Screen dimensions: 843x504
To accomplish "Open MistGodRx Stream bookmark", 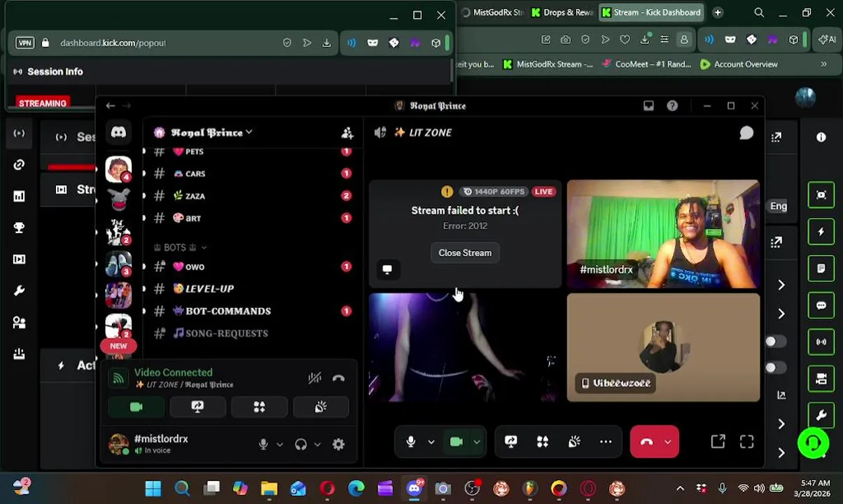I will (x=548, y=64).
